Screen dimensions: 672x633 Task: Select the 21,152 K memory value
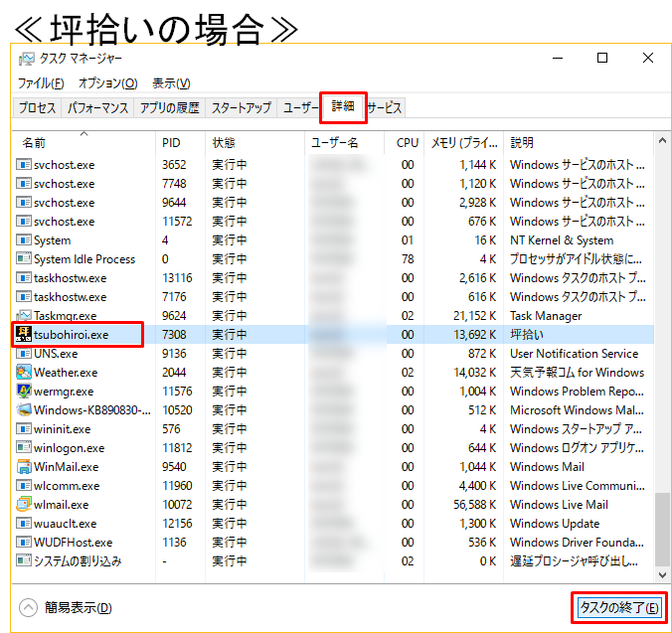475,316
